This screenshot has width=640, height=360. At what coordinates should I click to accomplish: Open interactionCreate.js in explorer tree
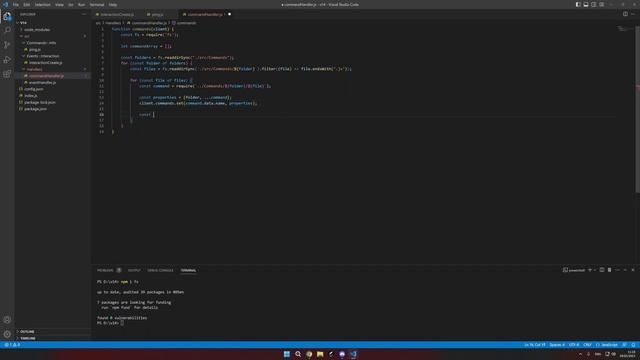(x=45, y=62)
